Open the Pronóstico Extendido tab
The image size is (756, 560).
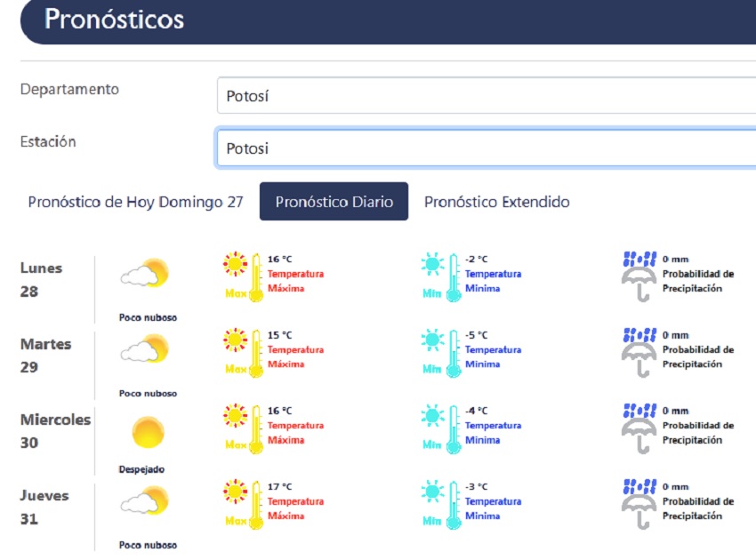[x=496, y=202]
